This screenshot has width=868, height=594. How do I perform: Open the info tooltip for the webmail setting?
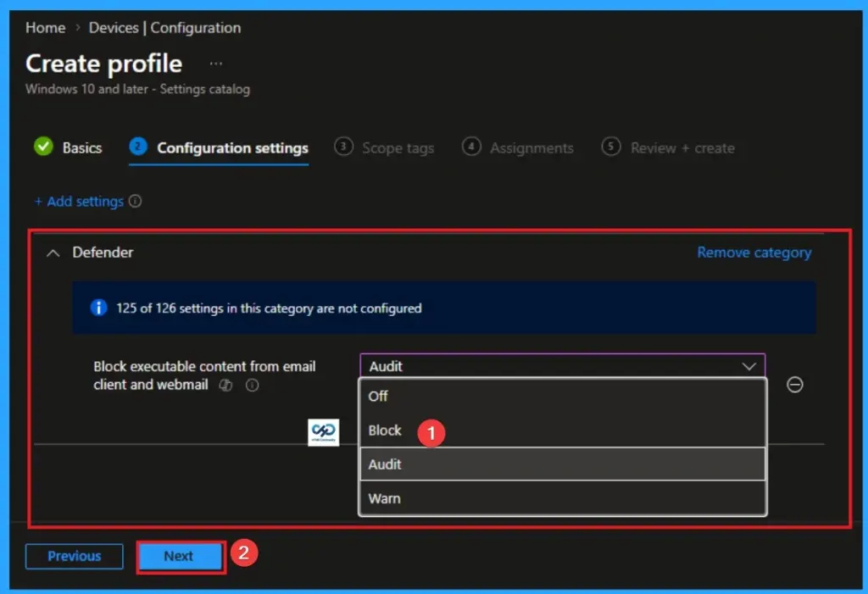tap(251, 385)
